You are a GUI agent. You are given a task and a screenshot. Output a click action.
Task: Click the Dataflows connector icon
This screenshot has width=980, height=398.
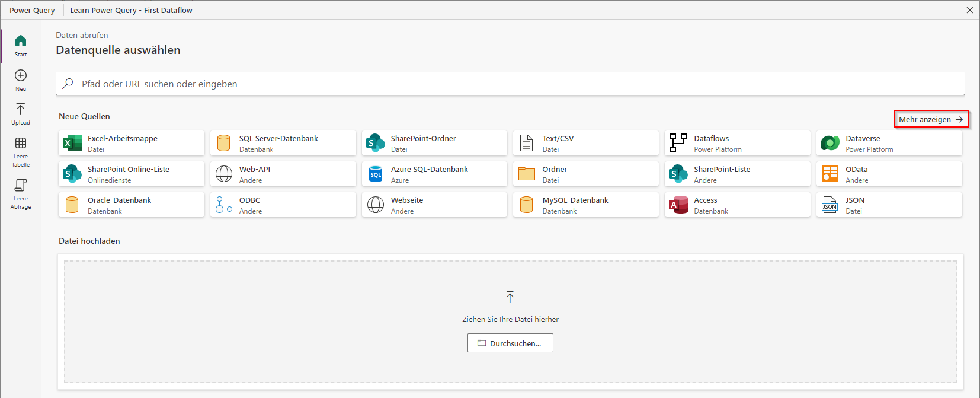click(x=678, y=143)
